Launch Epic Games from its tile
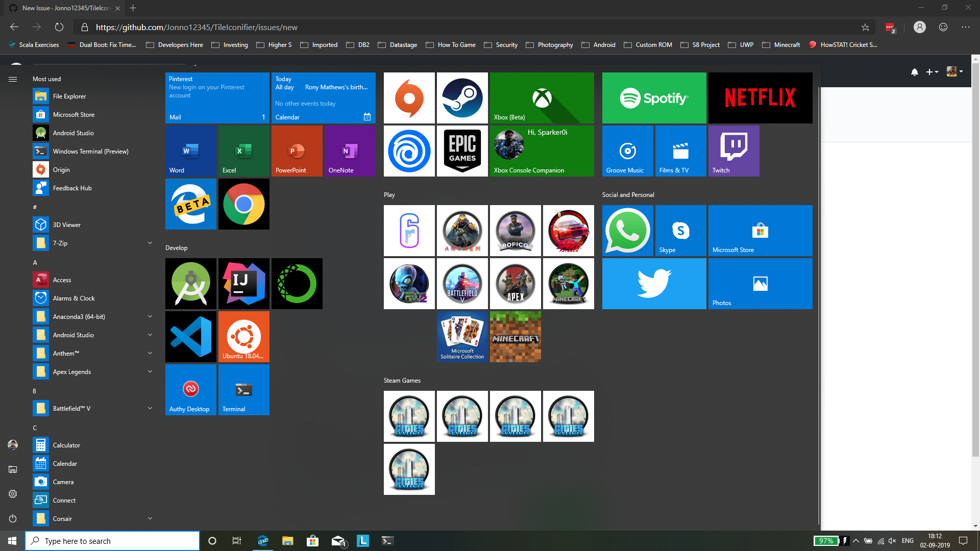The width and height of the screenshot is (980, 551). click(x=462, y=151)
